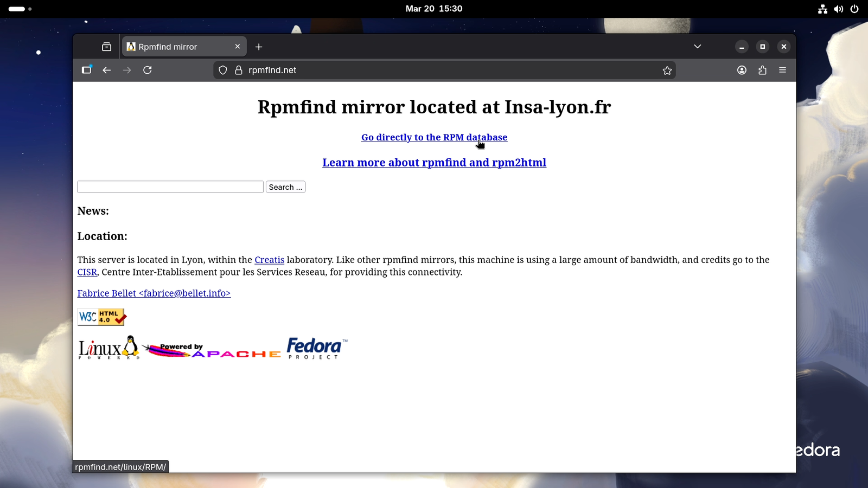The width and height of the screenshot is (868, 488).
Task: Click the News: heading
Action: click(x=93, y=211)
